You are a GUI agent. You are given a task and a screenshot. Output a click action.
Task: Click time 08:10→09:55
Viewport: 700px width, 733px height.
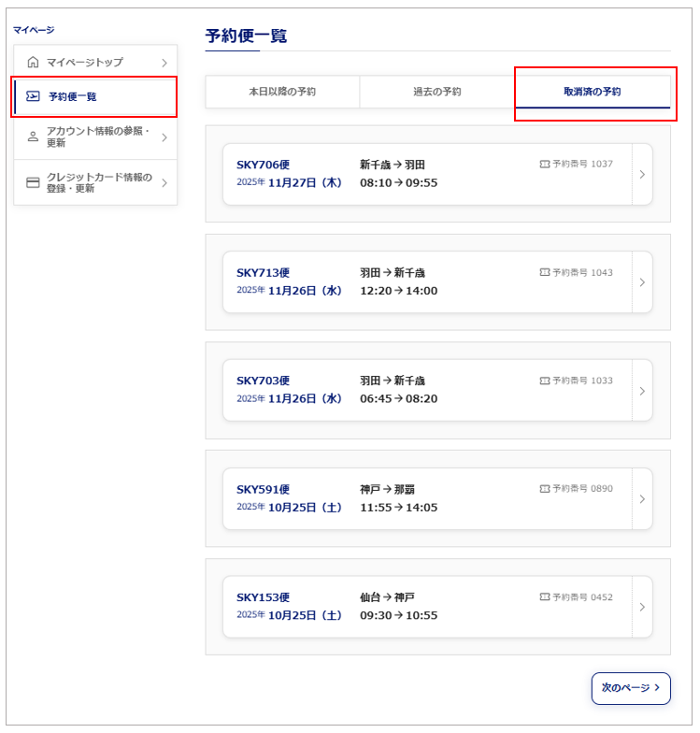click(398, 183)
